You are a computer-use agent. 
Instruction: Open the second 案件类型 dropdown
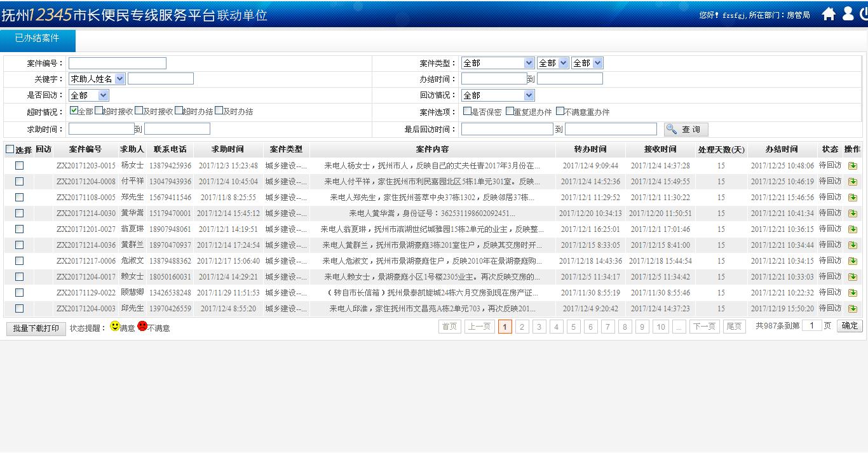(552, 63)
